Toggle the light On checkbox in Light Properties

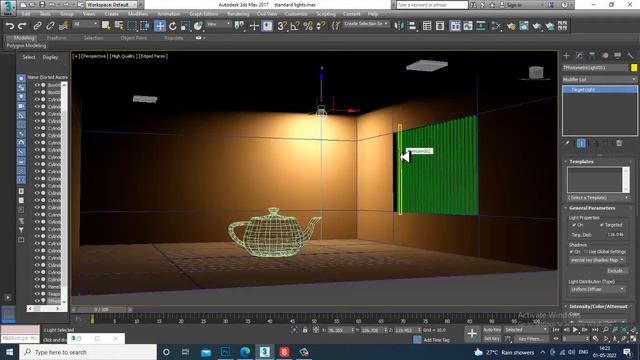click(574, 225)
